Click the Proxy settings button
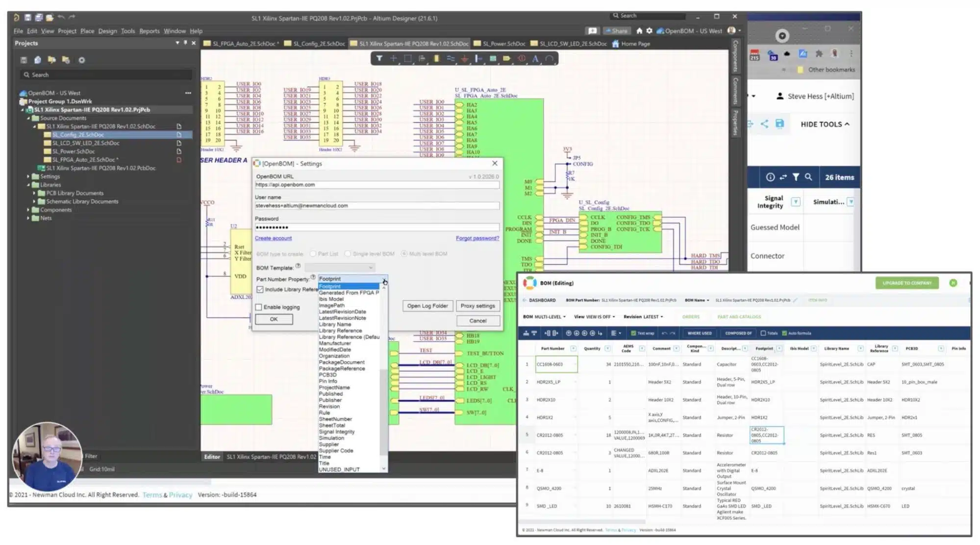The image size is (980, 545). [478, 306]
